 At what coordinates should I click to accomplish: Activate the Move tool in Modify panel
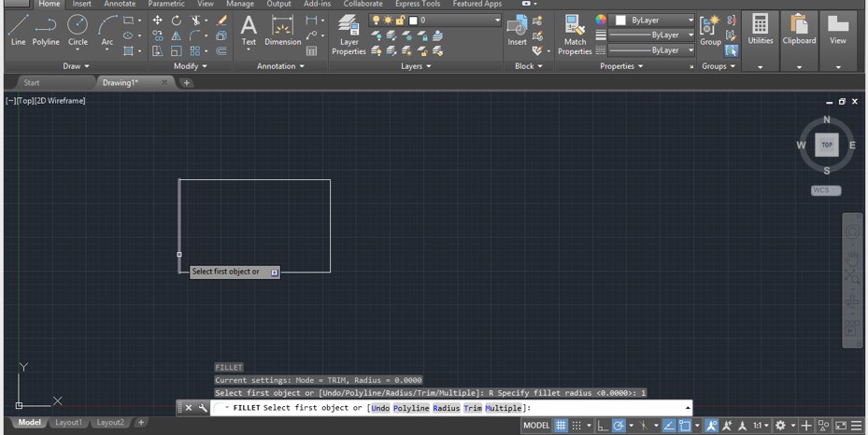(x=157, y=20)
